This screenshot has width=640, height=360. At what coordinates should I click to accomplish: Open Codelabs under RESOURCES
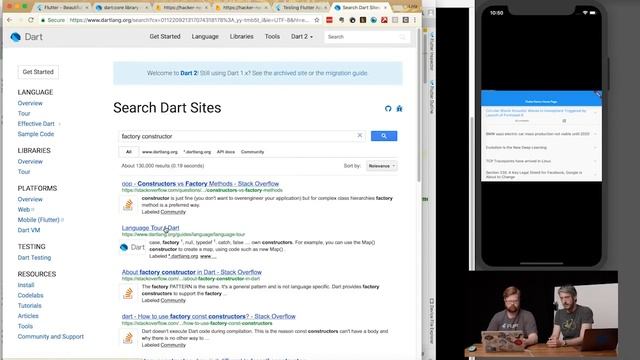click(x=30, y=295)
